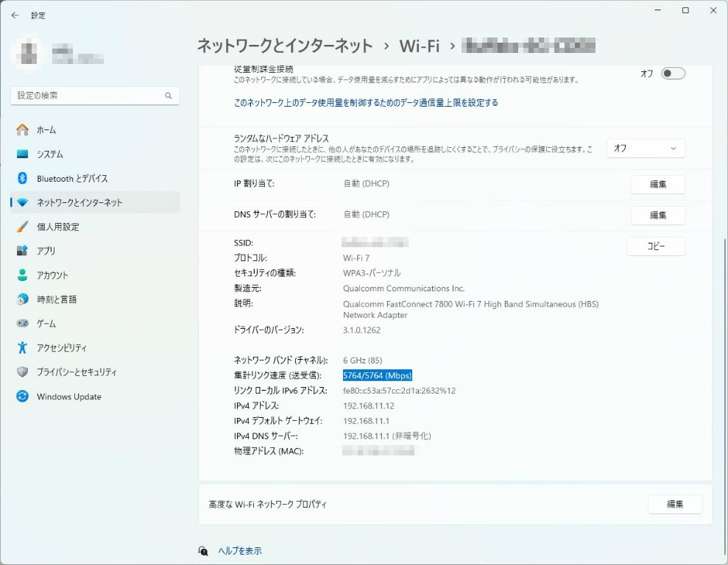Open the Windows Update icon

[x=22, y=397]
